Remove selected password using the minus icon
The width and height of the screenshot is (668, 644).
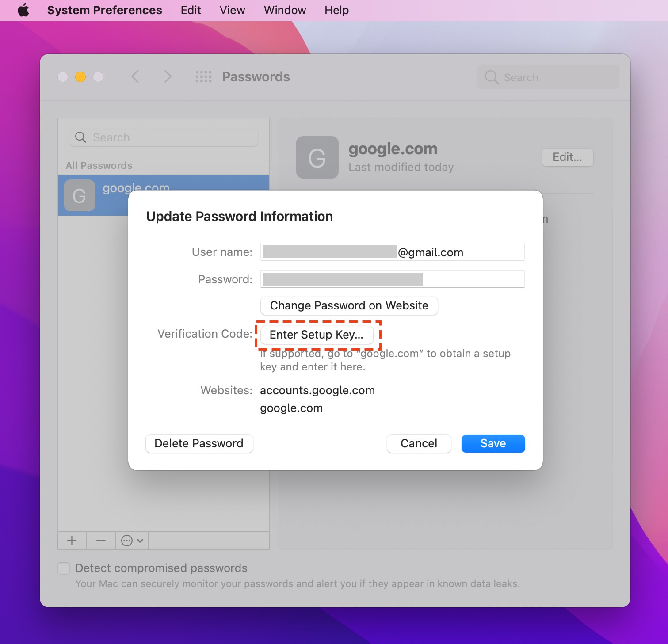click(100, 540)
